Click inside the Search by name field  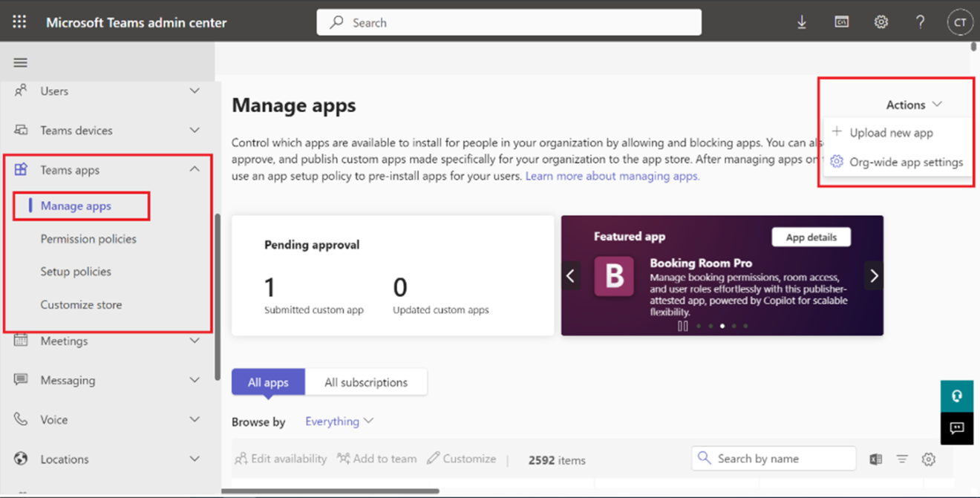774,458
